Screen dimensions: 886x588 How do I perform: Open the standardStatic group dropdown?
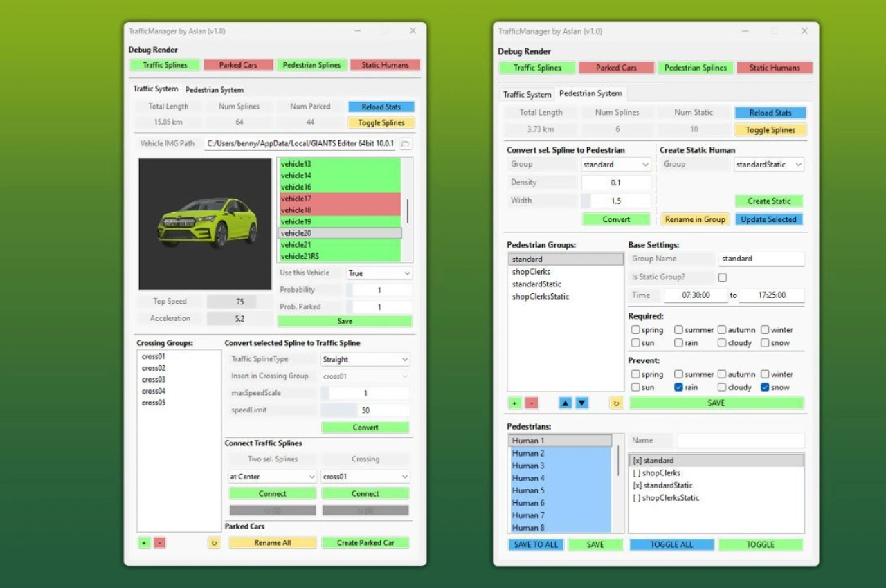[769, 165]
